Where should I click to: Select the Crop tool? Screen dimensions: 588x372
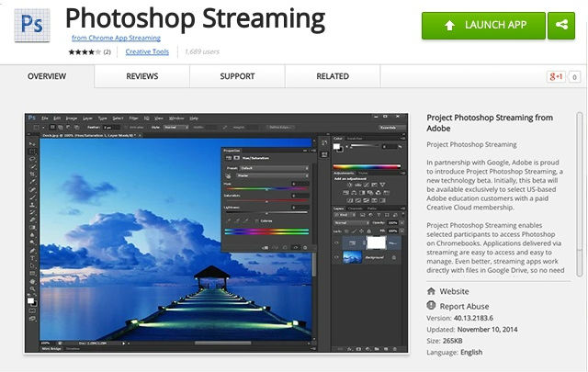point(33,175)
